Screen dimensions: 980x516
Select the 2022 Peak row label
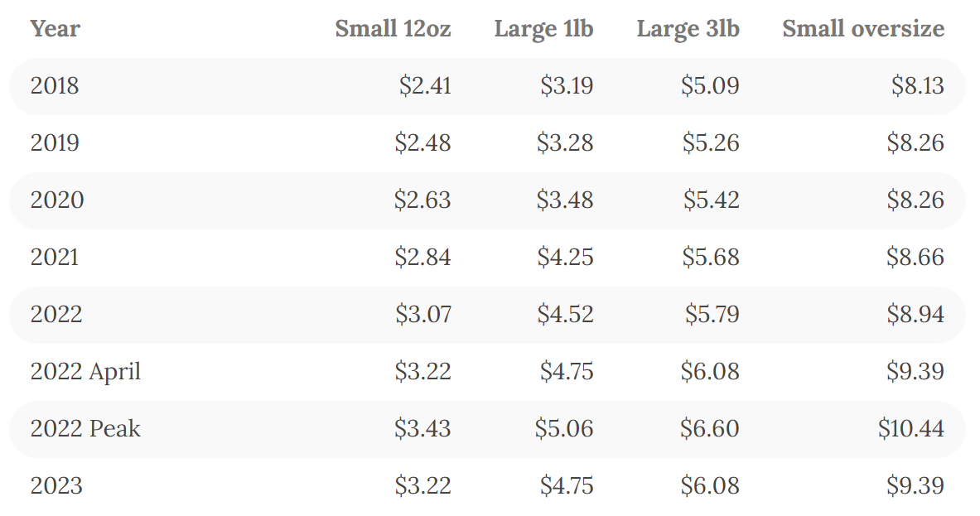pyautogui.click(x=85, y=428)
